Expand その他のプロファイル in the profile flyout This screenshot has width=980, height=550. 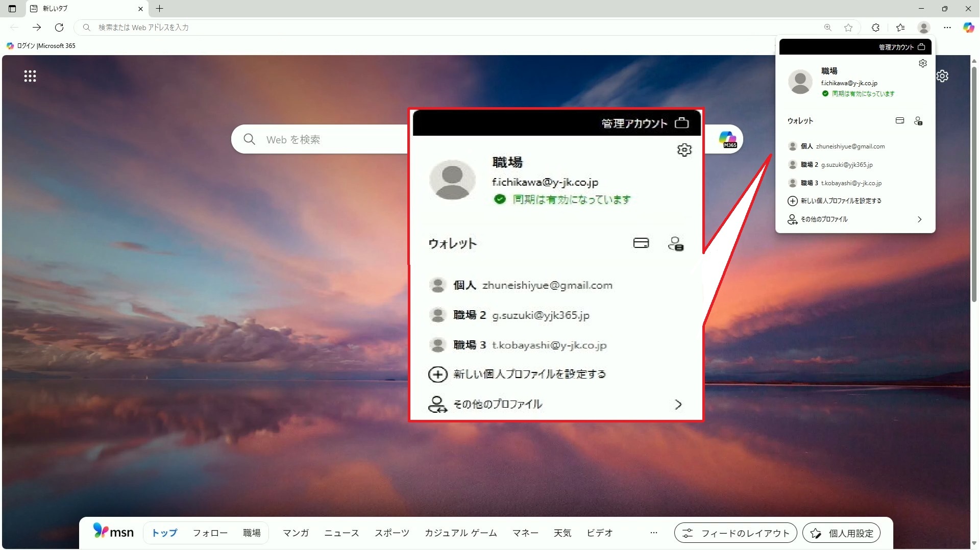click(x=855, y=219)
